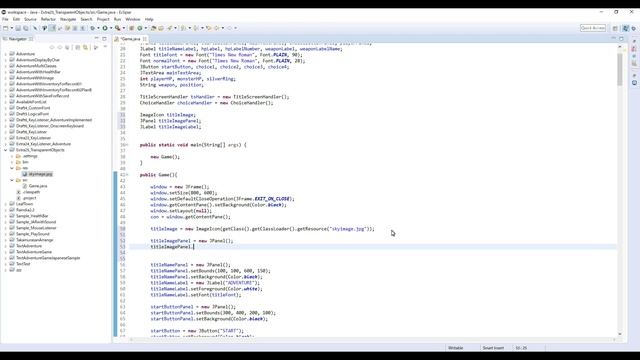
Task: Click the Back navigation arrow icon
Action: 217,28
